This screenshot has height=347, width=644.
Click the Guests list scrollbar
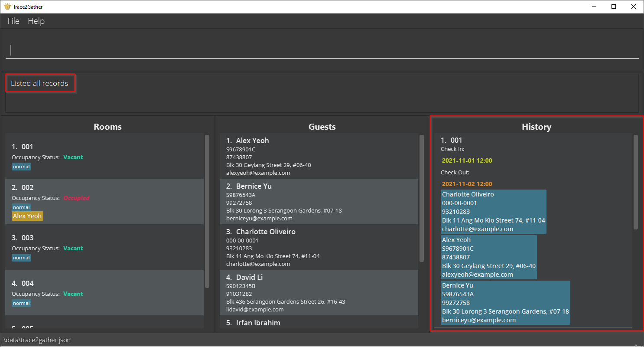pos(422,198)
